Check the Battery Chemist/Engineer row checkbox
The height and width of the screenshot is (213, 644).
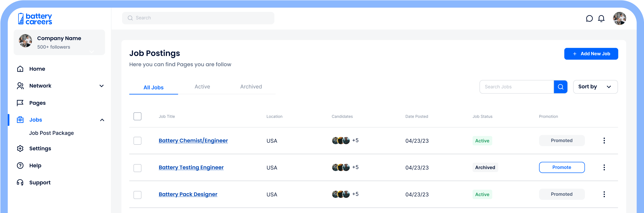(137, 141)
